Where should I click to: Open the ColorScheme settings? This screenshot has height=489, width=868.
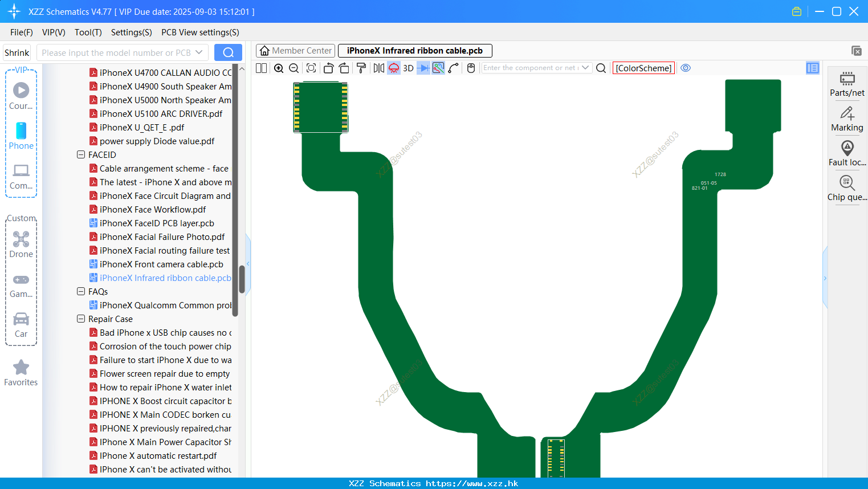point(643,68)
